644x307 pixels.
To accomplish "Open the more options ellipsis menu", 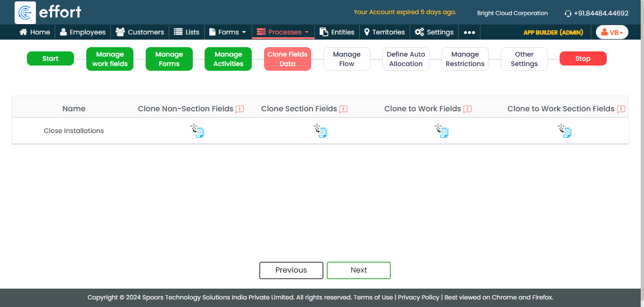I will tap(469, 32).
